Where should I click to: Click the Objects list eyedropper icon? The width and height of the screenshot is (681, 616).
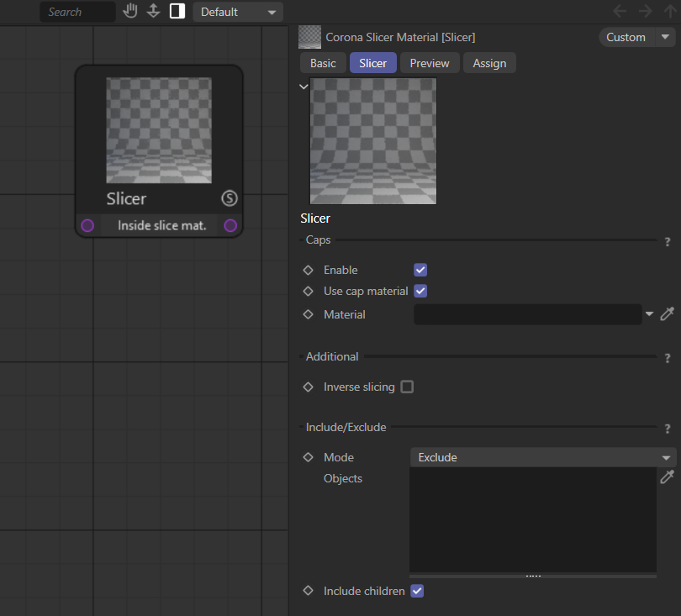(x=667, y=477)
